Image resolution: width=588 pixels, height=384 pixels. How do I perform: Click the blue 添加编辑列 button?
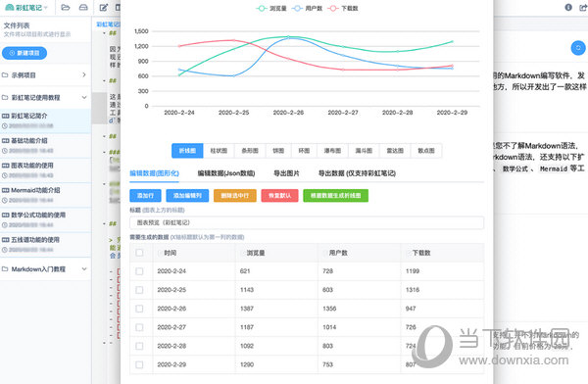click(187, 195)
